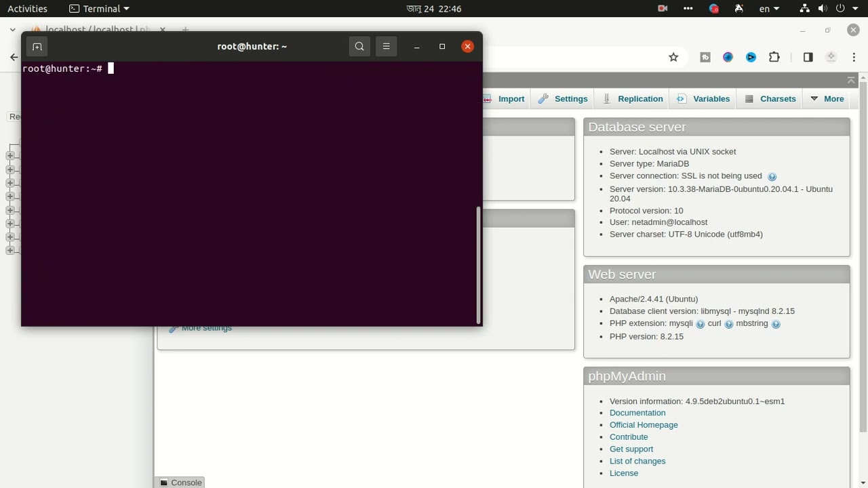
Task: Expand the topmost database tree plus node
Action: tap(10, 156)
